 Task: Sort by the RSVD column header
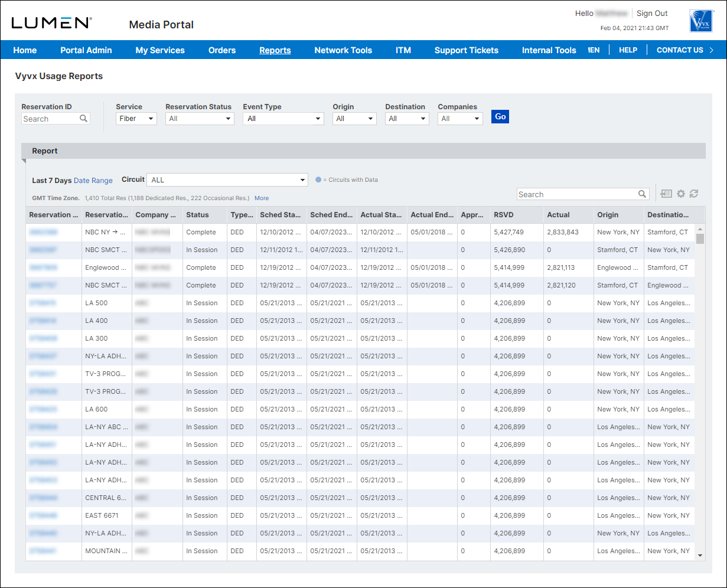(x=517, y=215)
